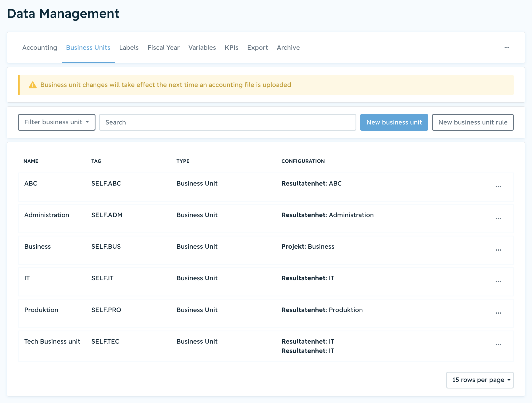Screen dimensions: 532x403
Task: Switch to the Variables tab
Action: pos(202,48)
